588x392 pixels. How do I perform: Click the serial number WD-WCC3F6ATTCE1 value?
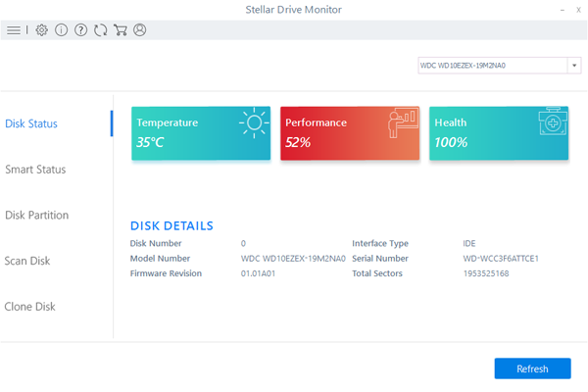point(501,258)
